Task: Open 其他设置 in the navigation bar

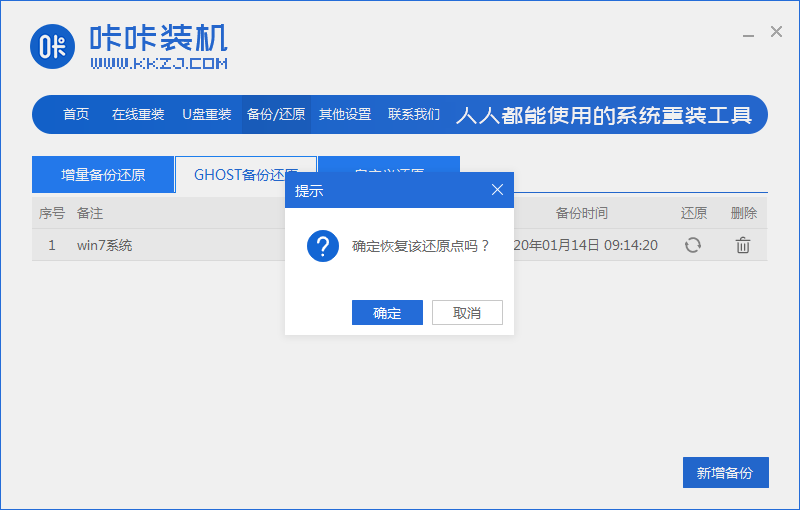Action: [345, 115]
